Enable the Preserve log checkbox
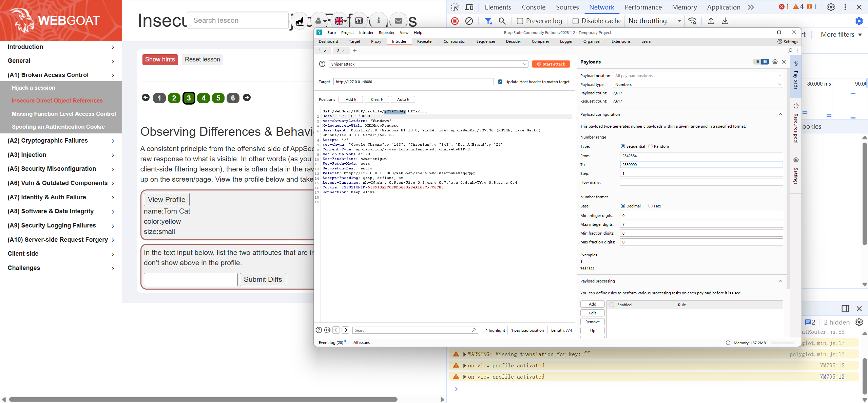The width and height of the screenshot is (868, 403). click(520, 21)
